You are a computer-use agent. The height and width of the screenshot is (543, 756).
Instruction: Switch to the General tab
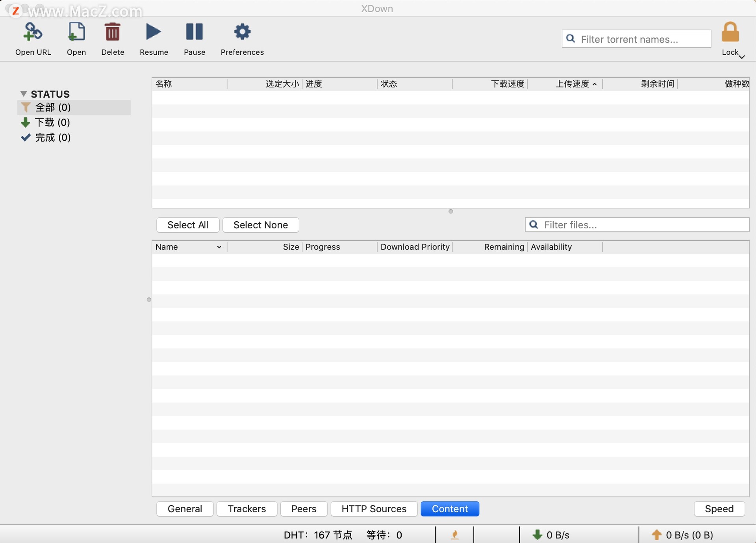point(185,509)
